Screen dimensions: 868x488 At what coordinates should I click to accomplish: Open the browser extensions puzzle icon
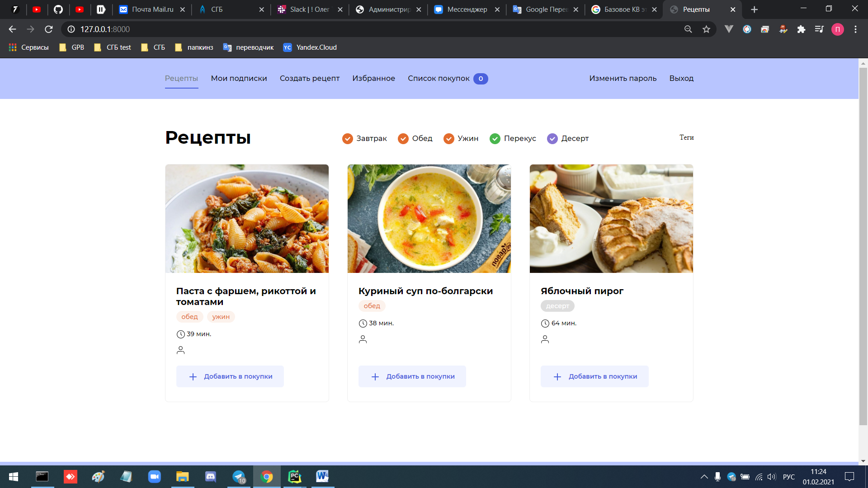[x=801, y=29]
